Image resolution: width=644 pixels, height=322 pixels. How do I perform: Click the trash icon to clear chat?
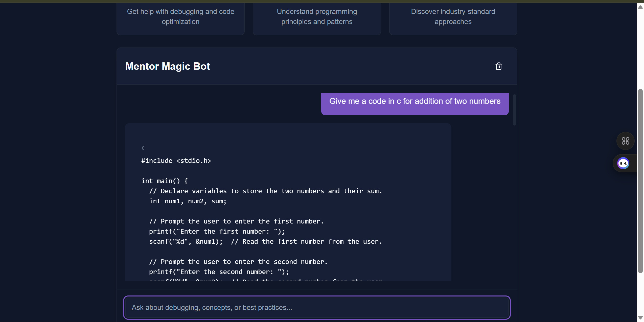pyautogui.click(x=498, y=66)
